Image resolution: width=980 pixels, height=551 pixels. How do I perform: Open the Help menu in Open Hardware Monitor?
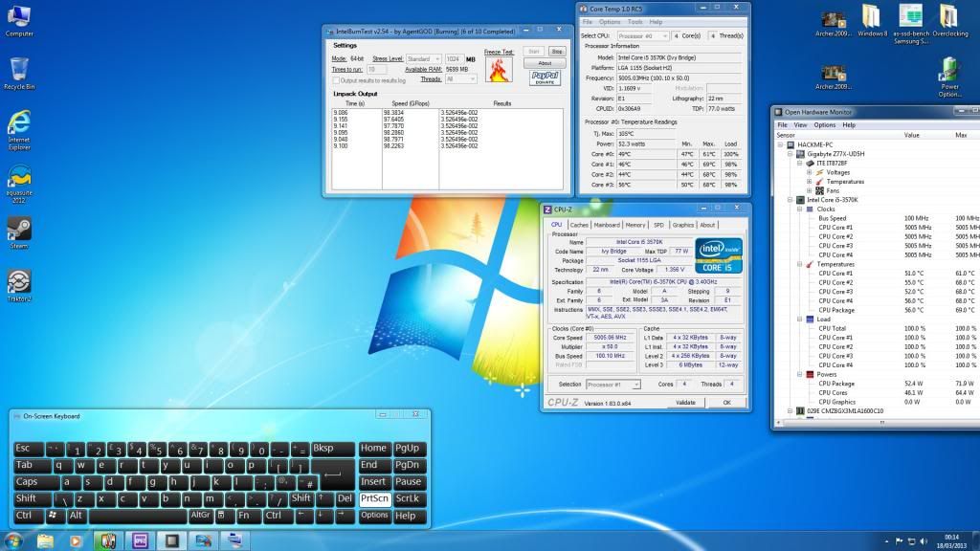click(849, 125)
